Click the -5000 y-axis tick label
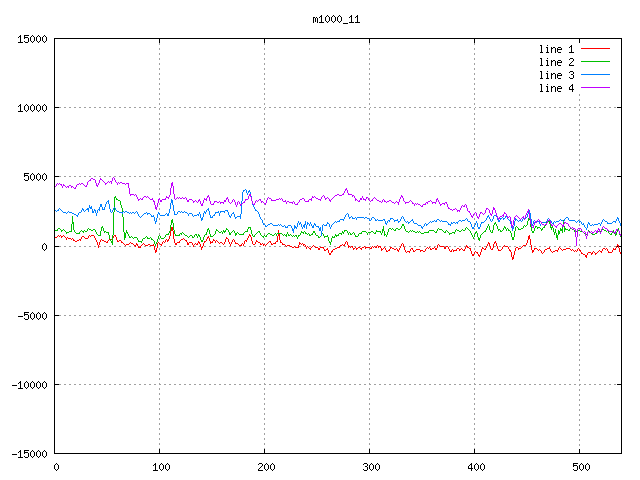640x480 pixels. point(32,315)
